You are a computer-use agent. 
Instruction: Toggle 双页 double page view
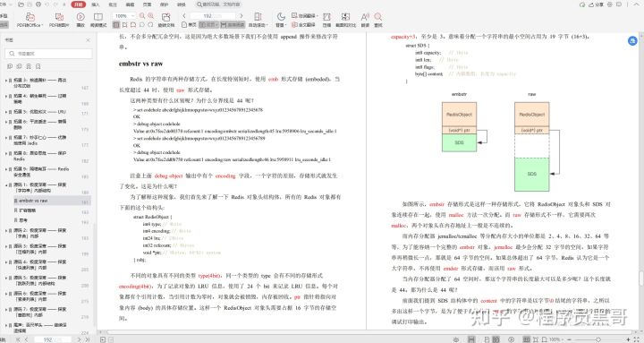pos(209,25)
